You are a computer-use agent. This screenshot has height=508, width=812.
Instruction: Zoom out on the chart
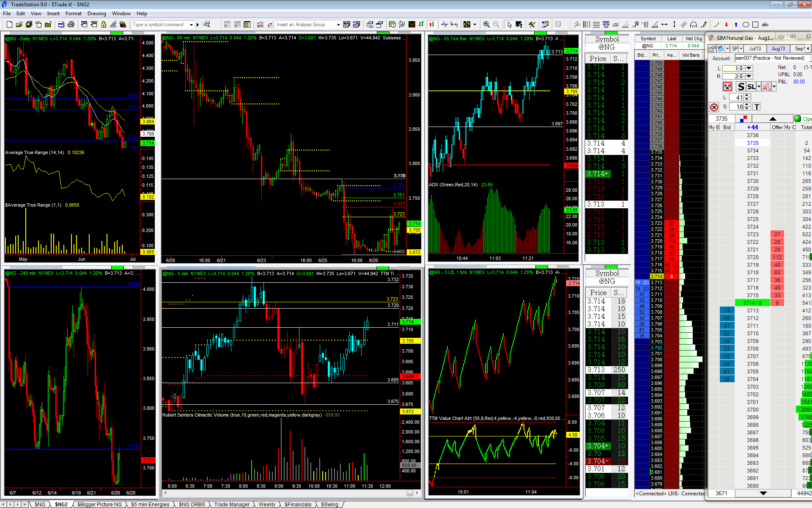(496, 25)
